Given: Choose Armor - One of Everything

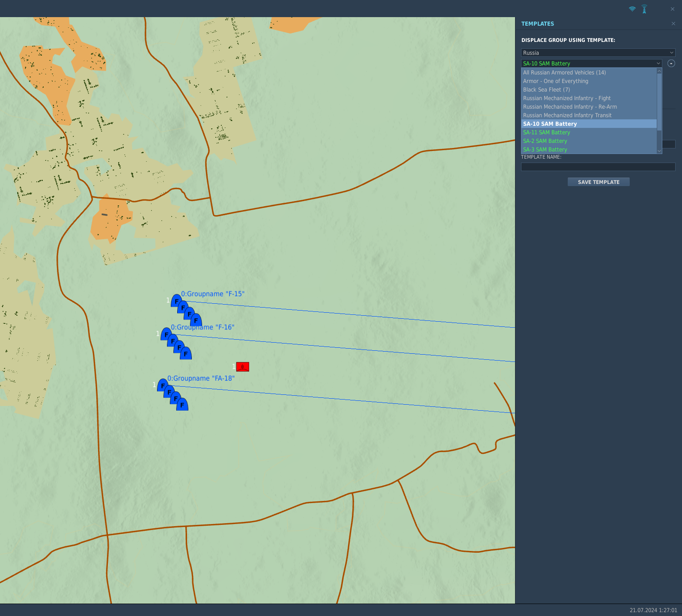Looking at the screenshot, I should pos(589,81).
